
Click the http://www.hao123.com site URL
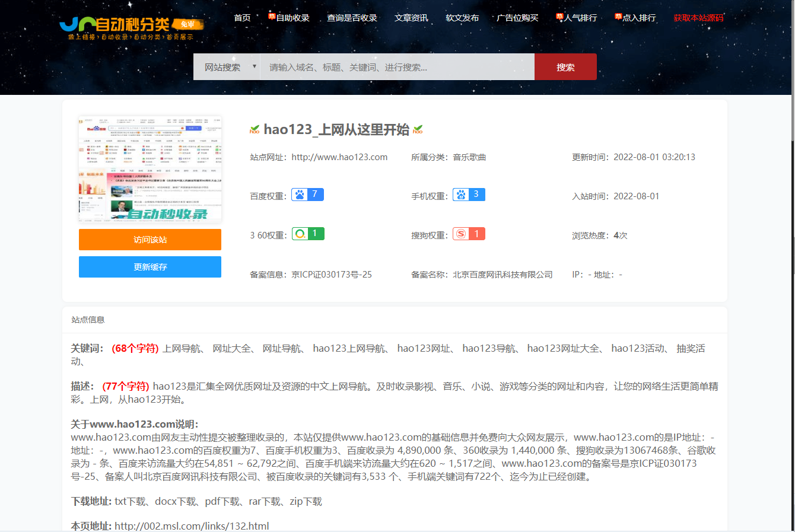339,157
